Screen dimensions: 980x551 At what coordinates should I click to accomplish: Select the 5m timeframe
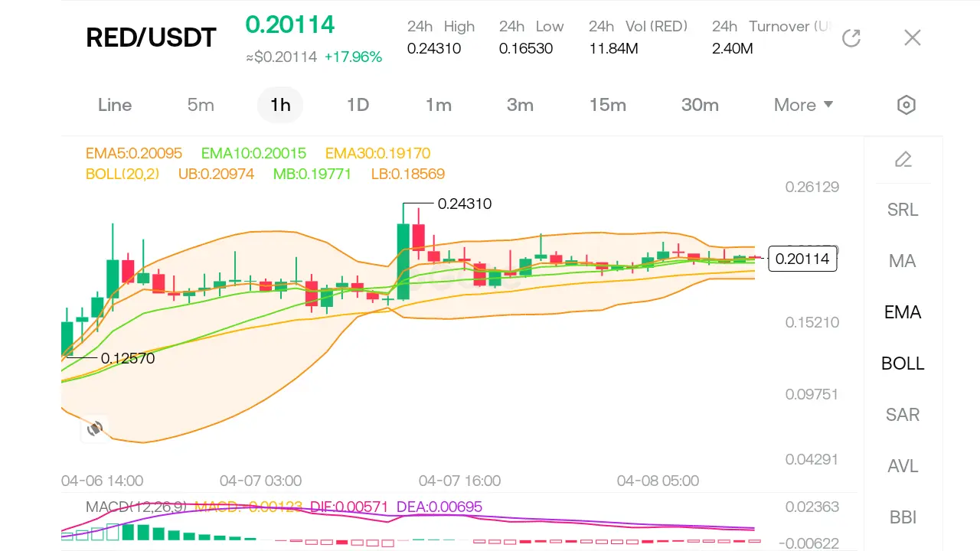point(201,105)
